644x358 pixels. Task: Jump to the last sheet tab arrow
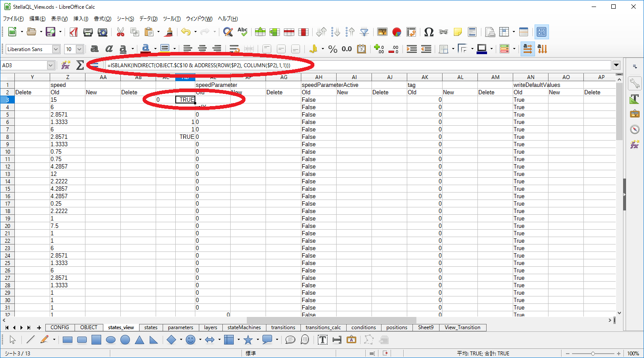29,327
